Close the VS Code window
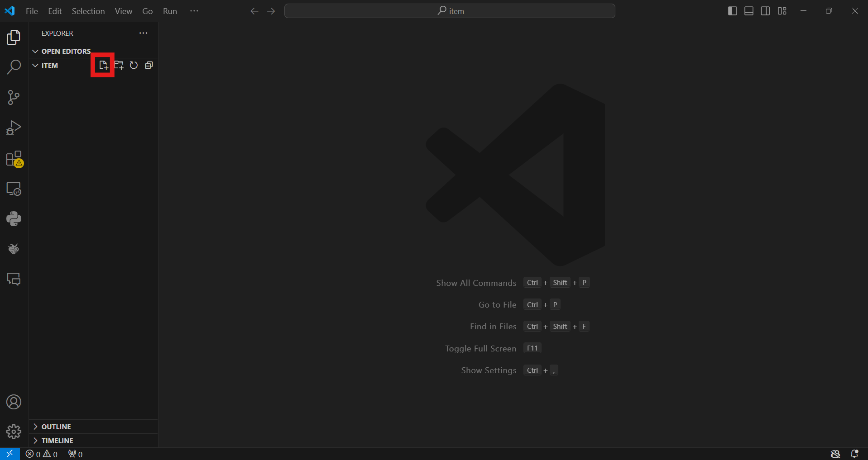 pos(855,11)
